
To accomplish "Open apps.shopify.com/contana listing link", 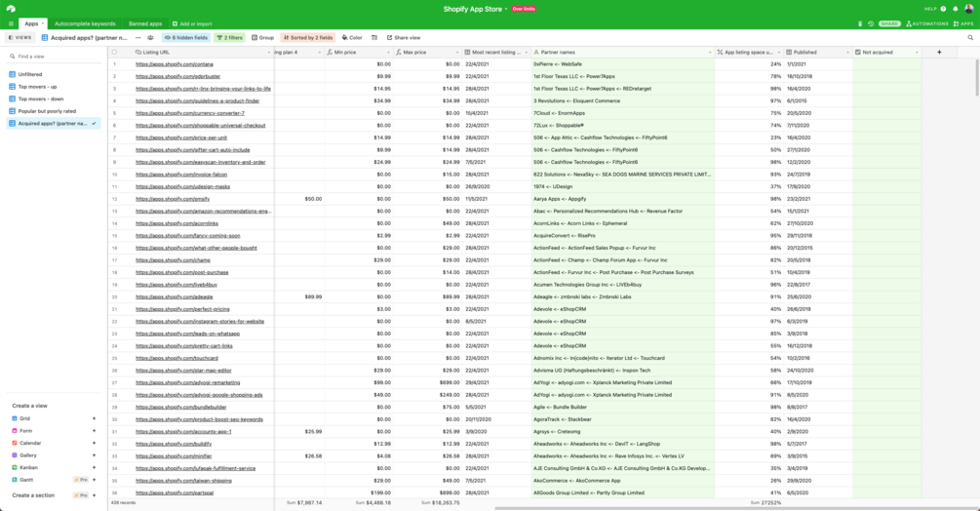I will click(175, 63).
